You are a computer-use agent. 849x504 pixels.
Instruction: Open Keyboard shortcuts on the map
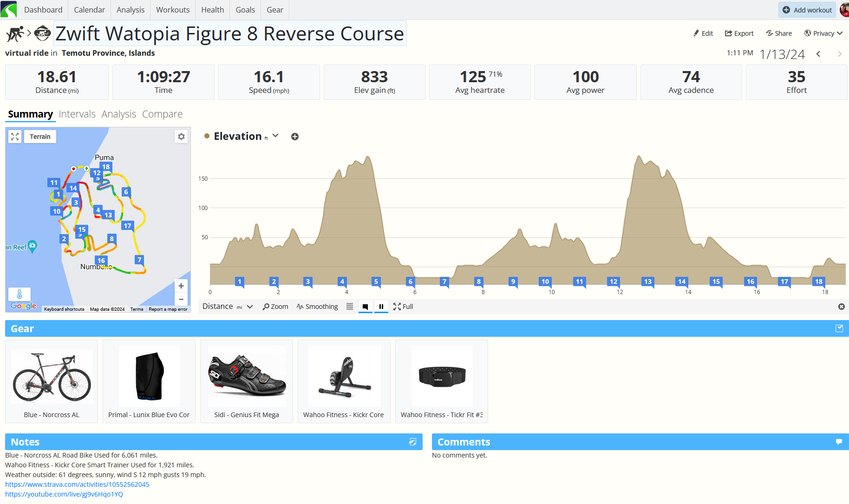click(x=64, y=309)
